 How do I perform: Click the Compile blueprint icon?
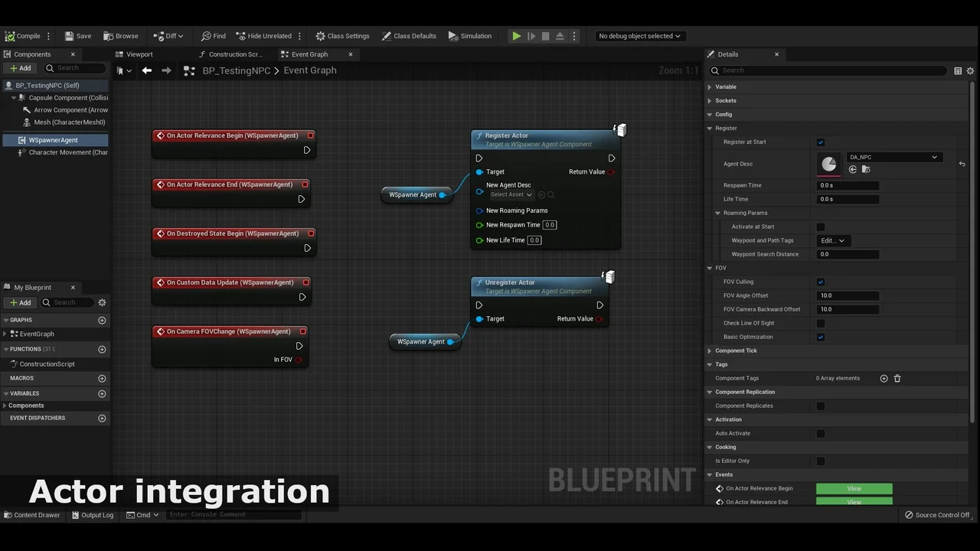10,36
